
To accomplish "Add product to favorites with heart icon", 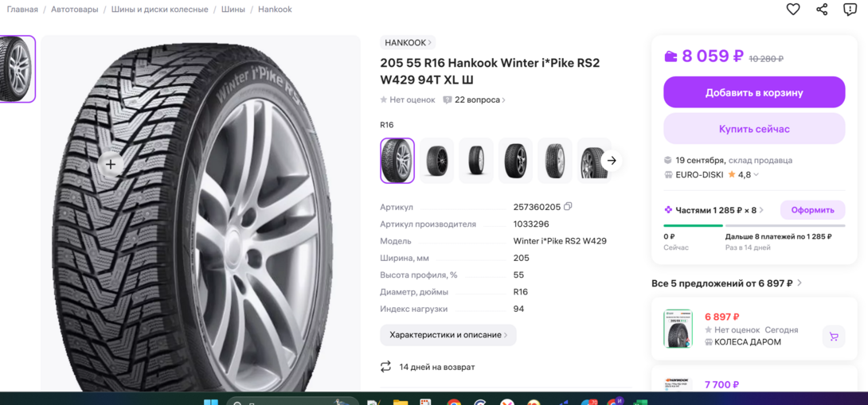I will (793, 10).
